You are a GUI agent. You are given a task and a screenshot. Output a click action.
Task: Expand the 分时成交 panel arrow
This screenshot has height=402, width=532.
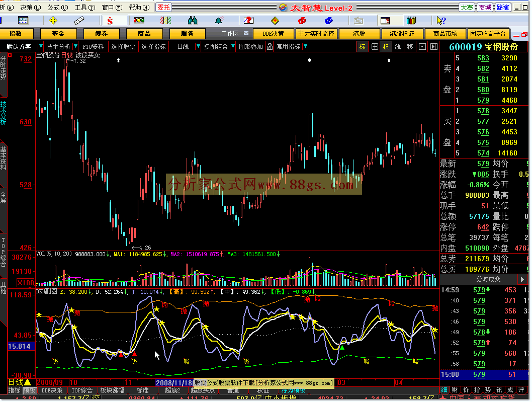point(522,279)
